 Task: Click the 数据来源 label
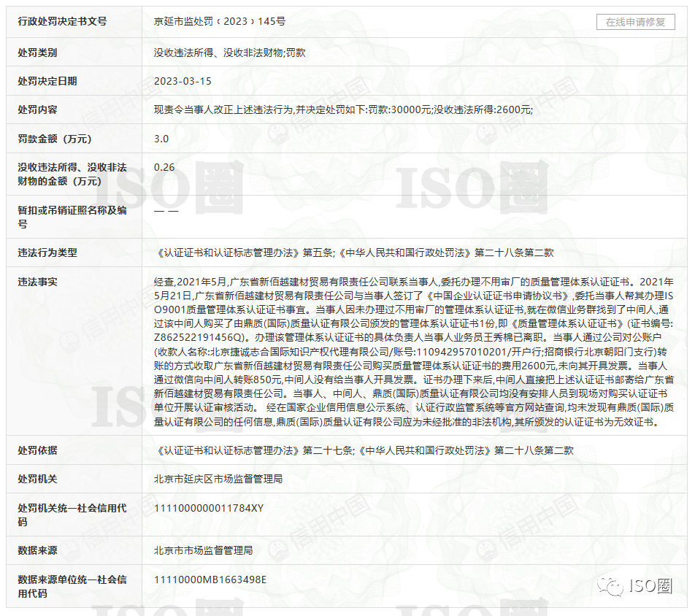point(38,550)
